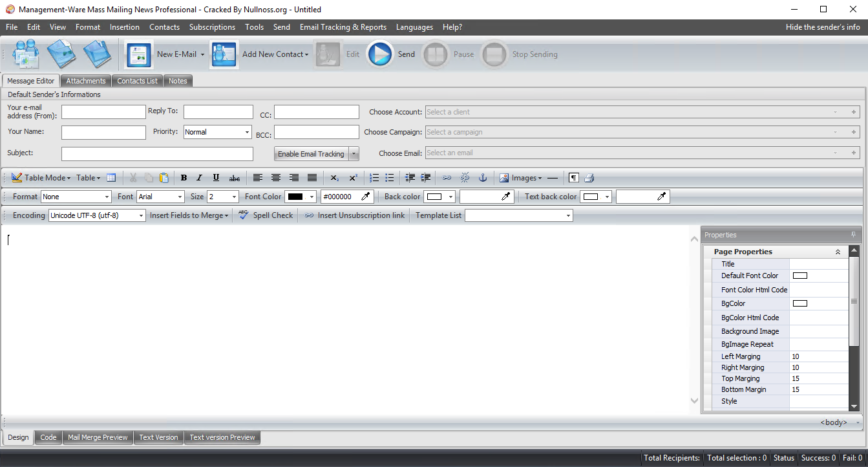868x467 pixels.
Task: Click Insert Unsubscription link
Action: tap(354, 215)
